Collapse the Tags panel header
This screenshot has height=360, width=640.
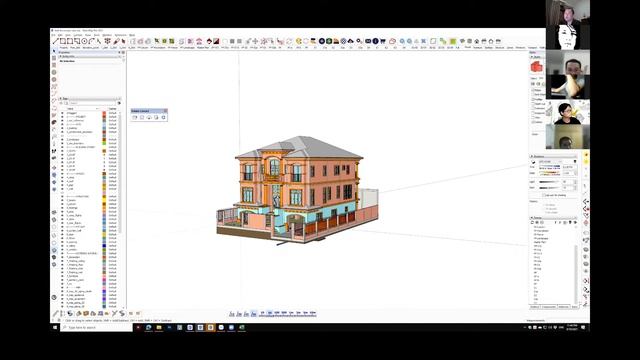(90, 98)
